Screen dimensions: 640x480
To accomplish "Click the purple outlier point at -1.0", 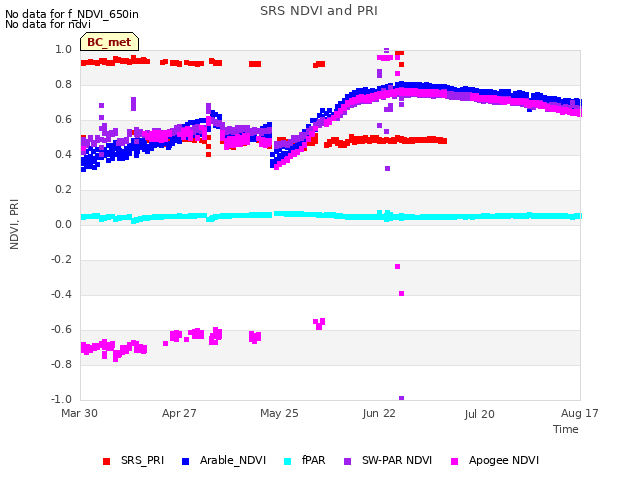I will coord(401,398).
